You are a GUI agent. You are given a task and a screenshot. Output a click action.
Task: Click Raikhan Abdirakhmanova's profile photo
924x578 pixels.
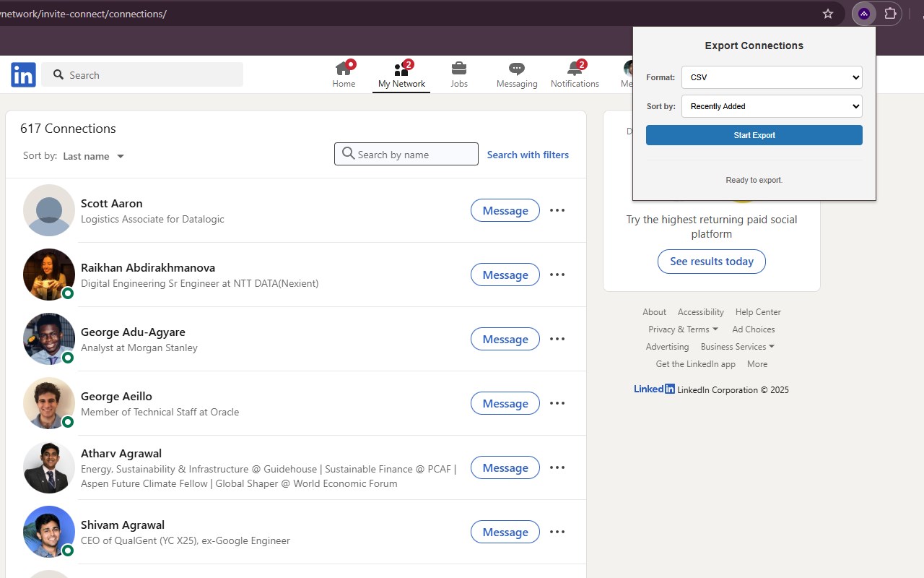[49, 275]
